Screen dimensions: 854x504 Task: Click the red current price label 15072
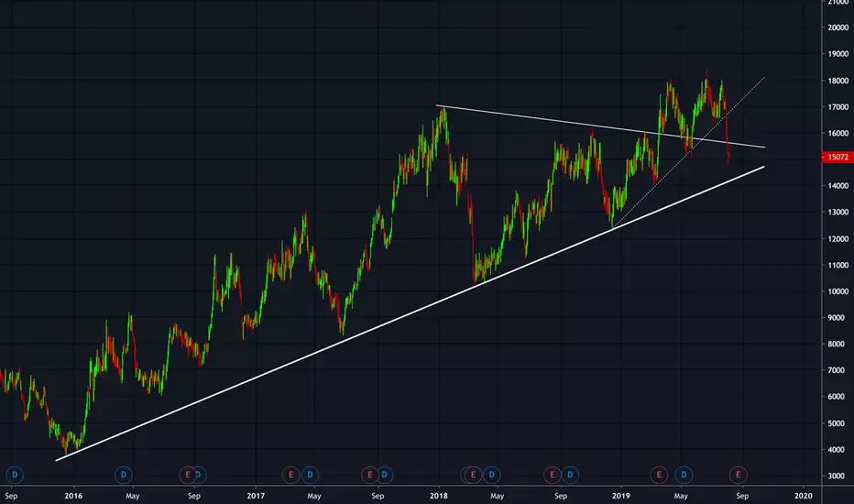pyautogui.click(x=838, y=157)
